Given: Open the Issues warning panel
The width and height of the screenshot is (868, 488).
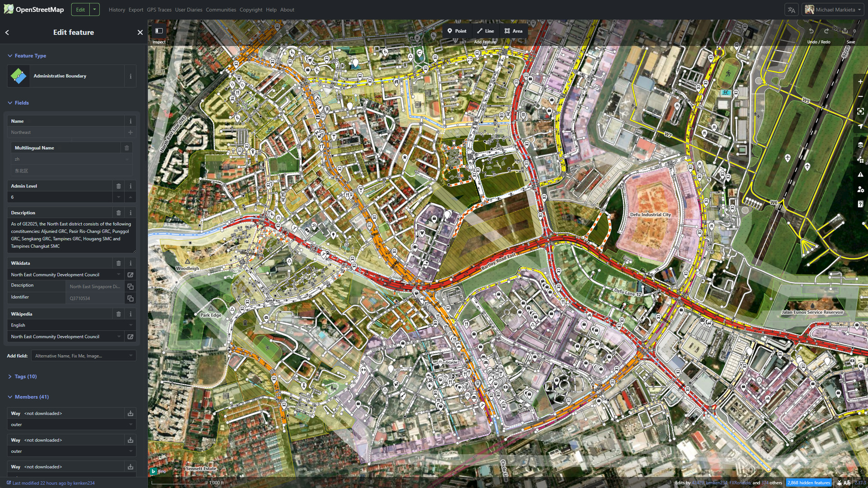Looking at the screenshot, I should [860, 175].
